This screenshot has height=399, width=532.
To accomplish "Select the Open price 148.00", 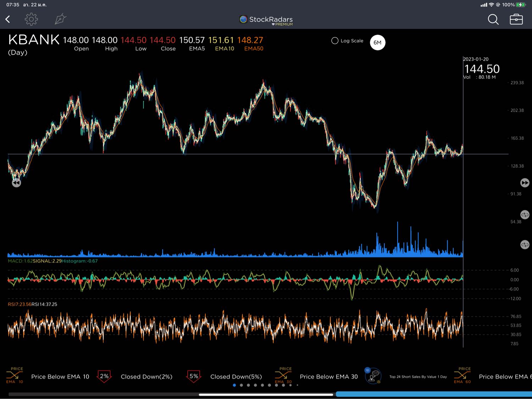I will point(76,40).
